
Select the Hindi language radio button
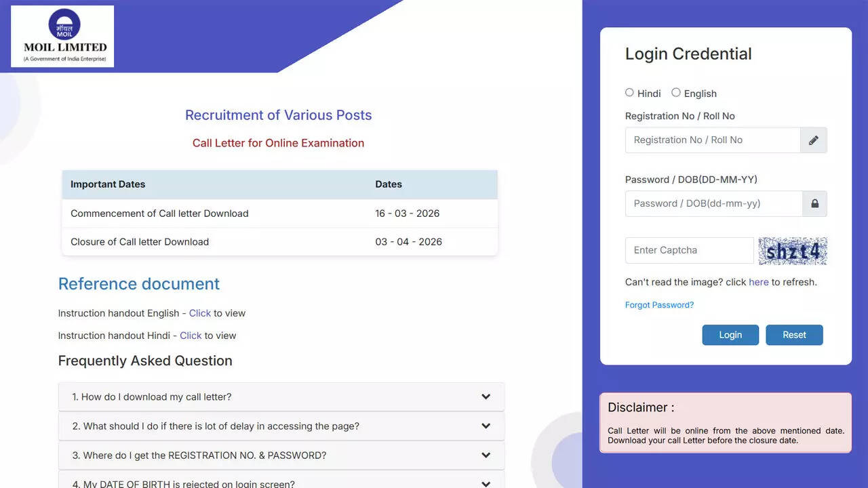tap(629, 93)
